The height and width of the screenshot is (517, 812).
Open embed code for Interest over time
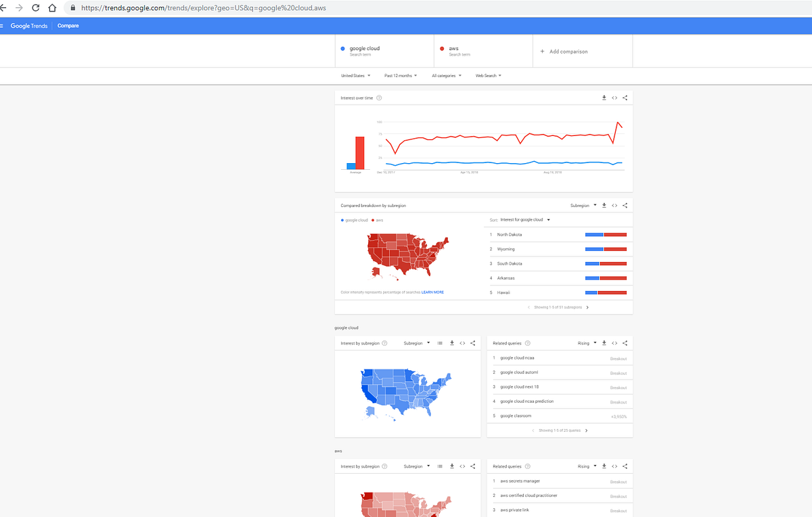pos(614,98)
